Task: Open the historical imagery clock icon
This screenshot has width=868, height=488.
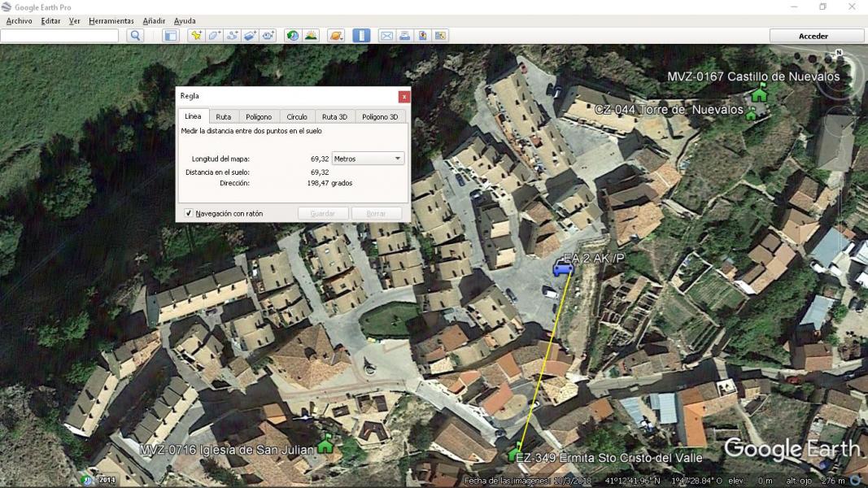Action: coord(292,36)
